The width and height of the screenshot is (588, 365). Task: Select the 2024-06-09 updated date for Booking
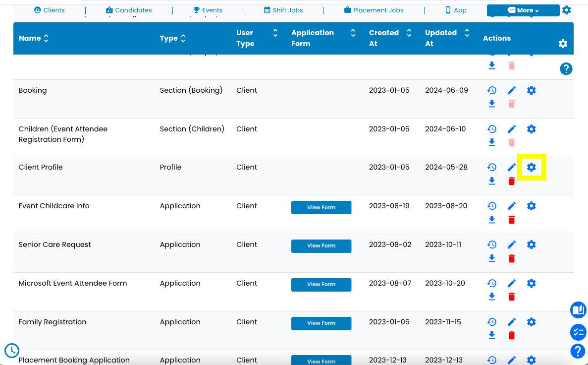[446, 90]
